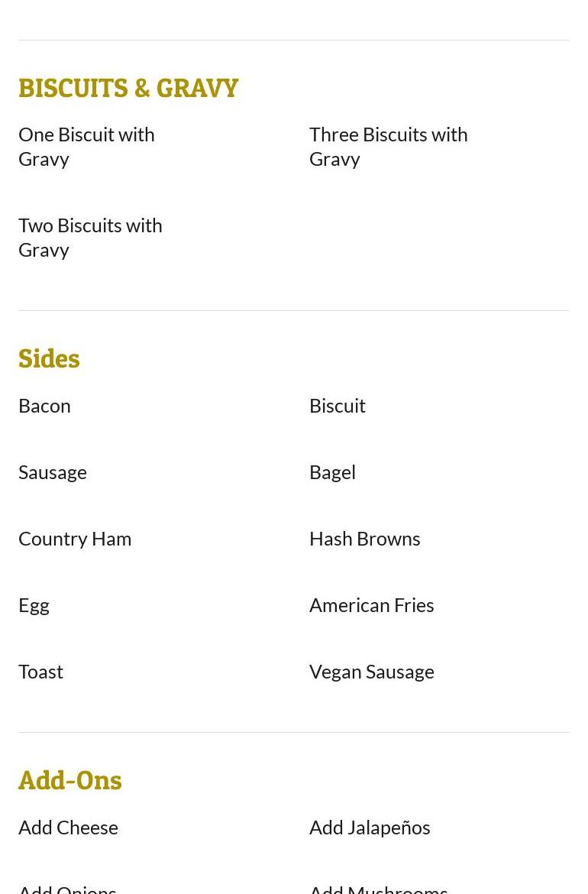Choose Three Biscuits with Gravy
The height and width of the screenshot is (894, 588).
[388, 146]
